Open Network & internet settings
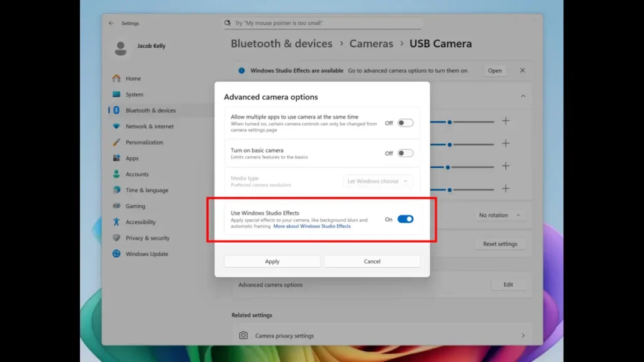This screenshot has width=644, height=362. (x=150, y=126)
